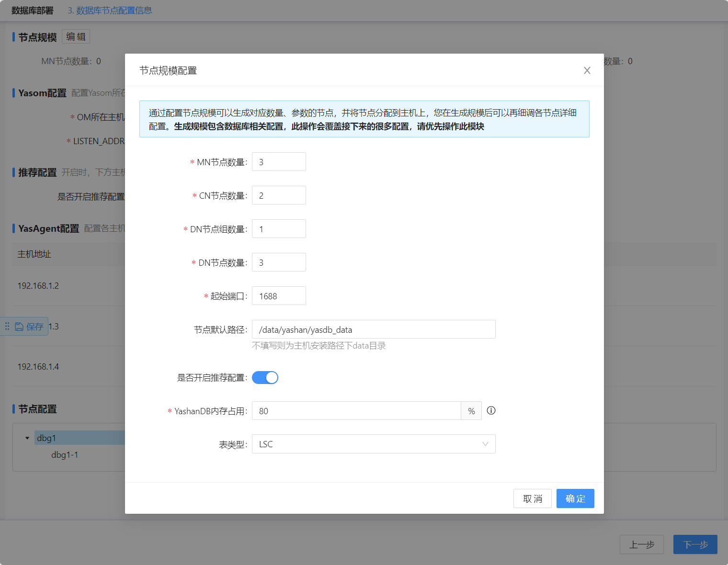This screenshot has height=565, width=728.
Task: Click the floating 保存 save button
Action: click(30, 327)
